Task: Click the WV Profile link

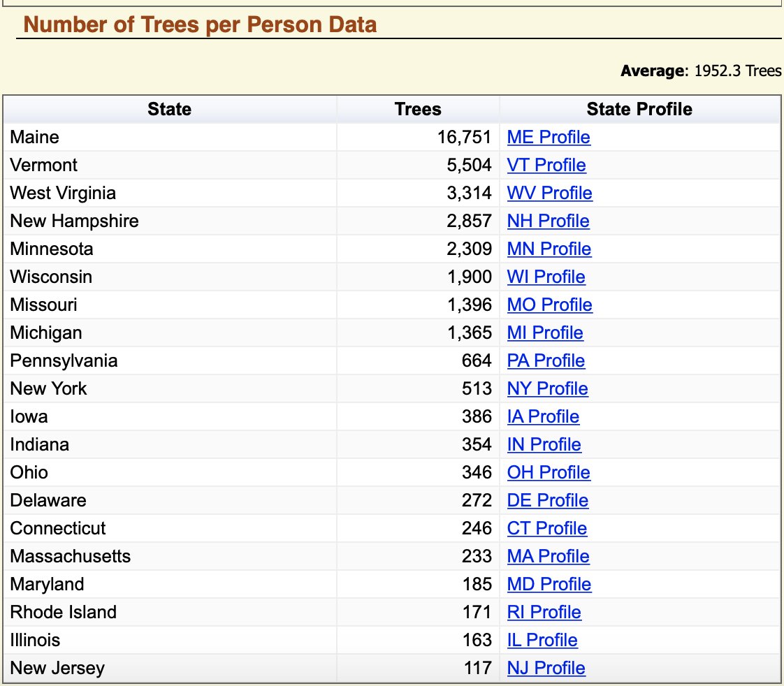Action: coord(549,193)
